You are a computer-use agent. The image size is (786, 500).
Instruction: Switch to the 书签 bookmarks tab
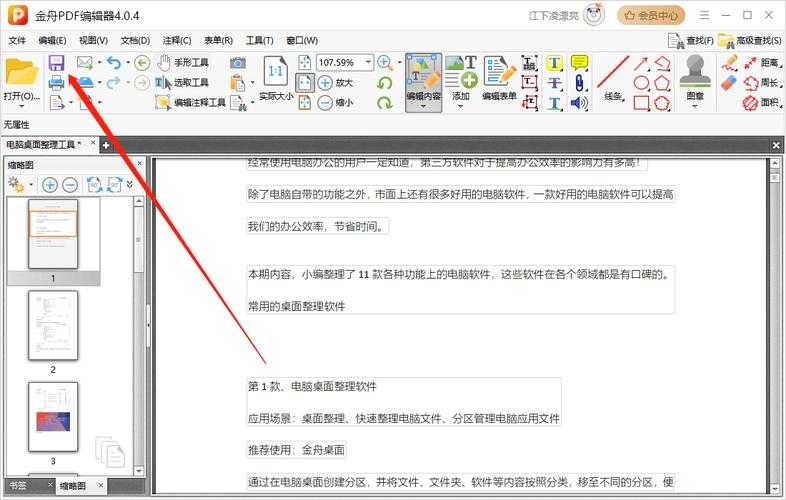tap(19, 485)
